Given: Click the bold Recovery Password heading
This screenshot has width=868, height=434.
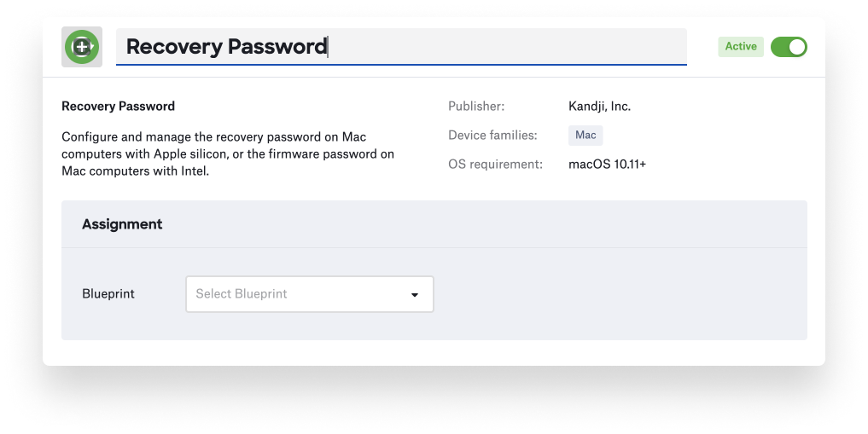Looking at the screenshot, I should pyautogui.click(x=118, y=107).
